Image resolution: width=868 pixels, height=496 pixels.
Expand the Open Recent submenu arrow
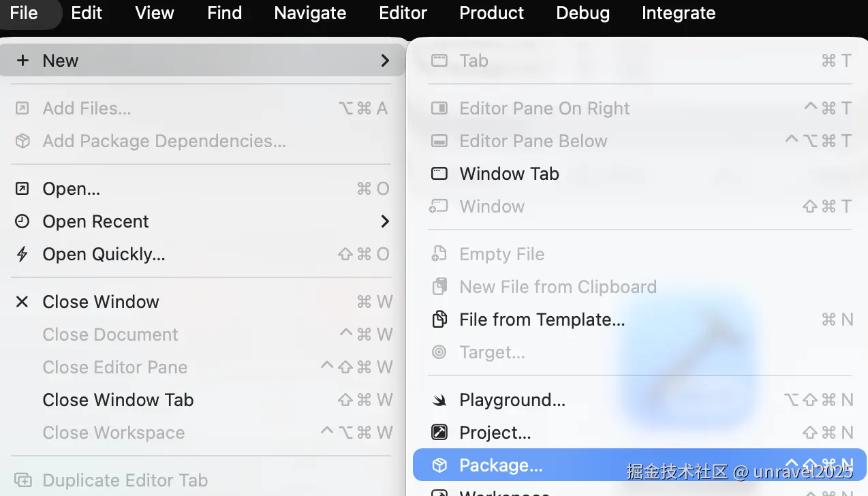coord(385,221)
